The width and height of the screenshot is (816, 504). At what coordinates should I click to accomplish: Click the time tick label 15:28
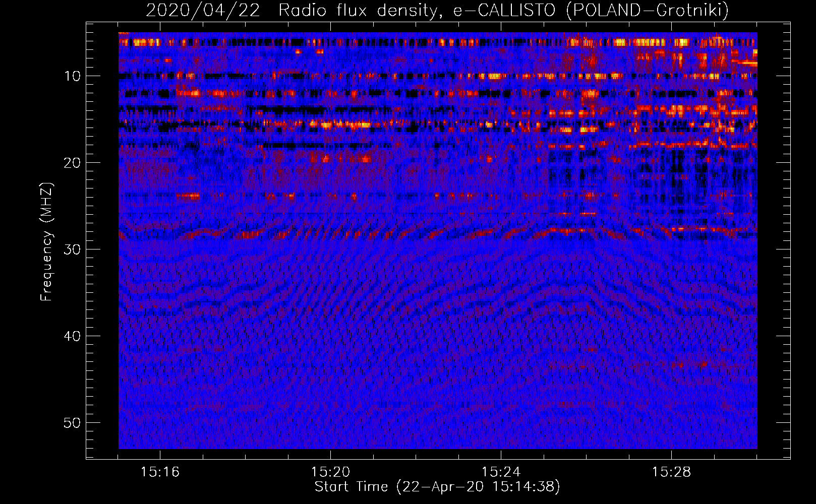pos(671,472)
